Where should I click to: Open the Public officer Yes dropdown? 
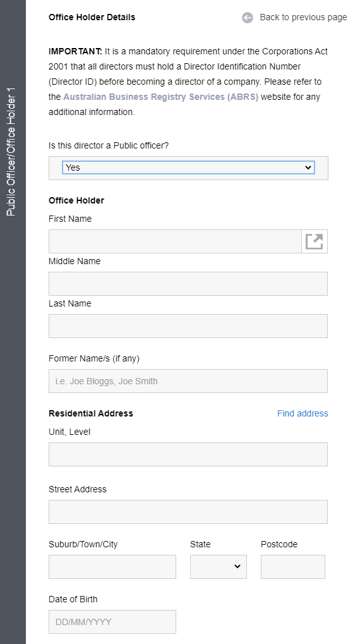coord(188,167)
